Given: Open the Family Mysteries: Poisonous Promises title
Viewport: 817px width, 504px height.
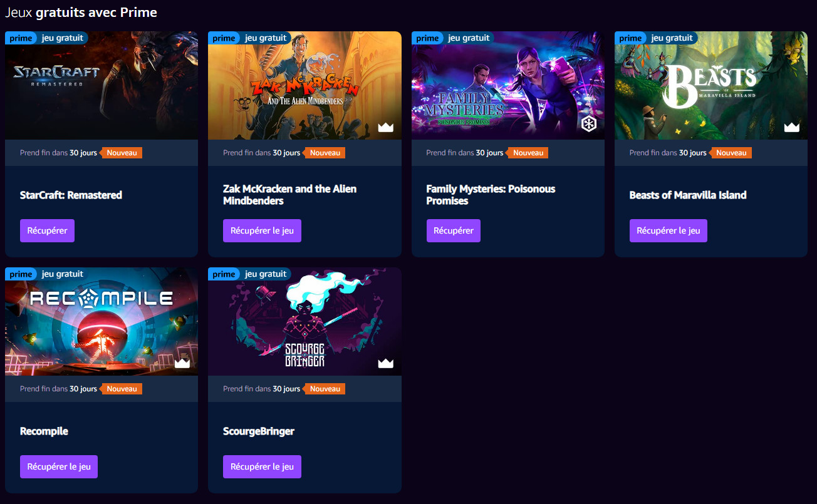Looking at the screenshot, I should (x=491, y=195).
